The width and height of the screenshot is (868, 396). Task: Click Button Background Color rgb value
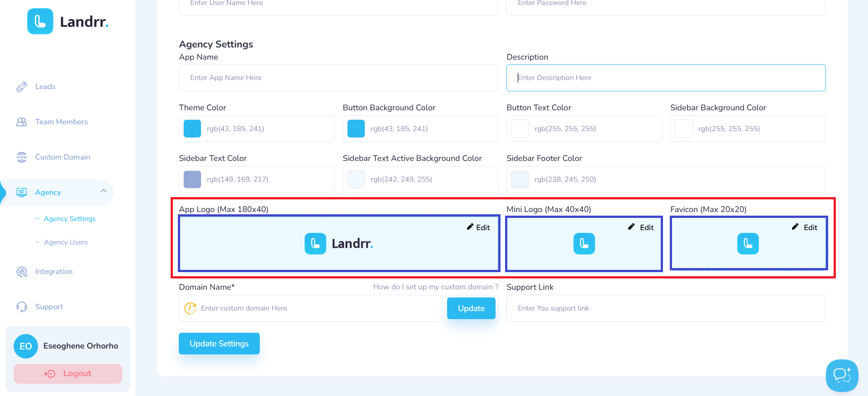[x=399, y=129]
